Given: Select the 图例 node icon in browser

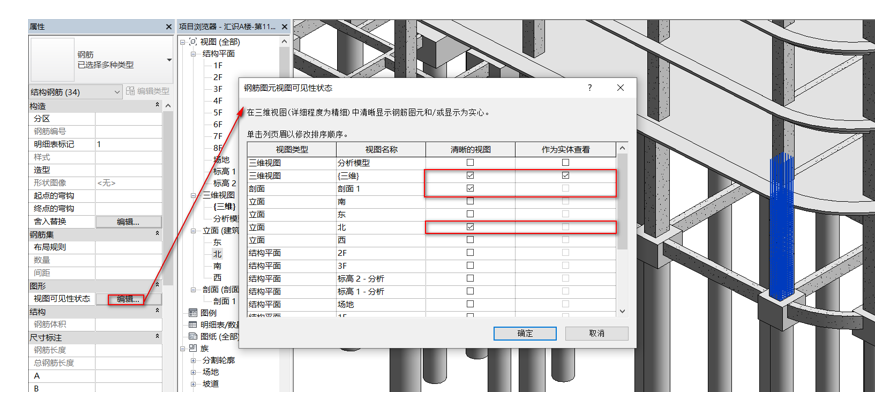Looking at the screenshot, I should [x=194, y=312].
